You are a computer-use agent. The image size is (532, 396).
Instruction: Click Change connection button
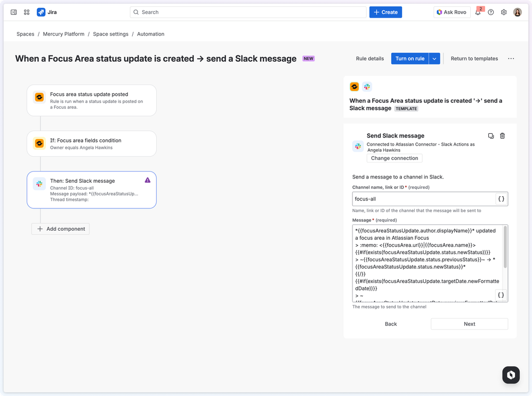tap(394, 158)
